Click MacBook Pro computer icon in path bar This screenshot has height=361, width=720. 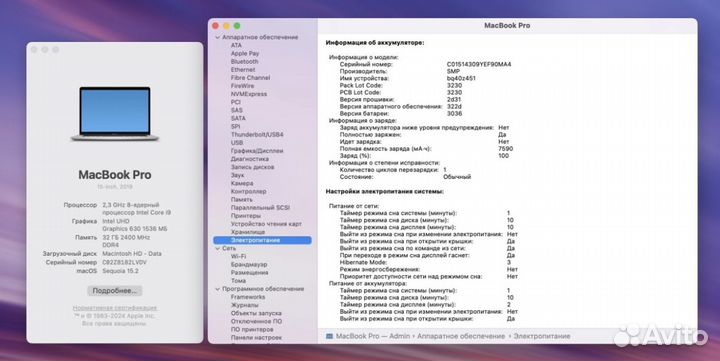click(329, 336)
